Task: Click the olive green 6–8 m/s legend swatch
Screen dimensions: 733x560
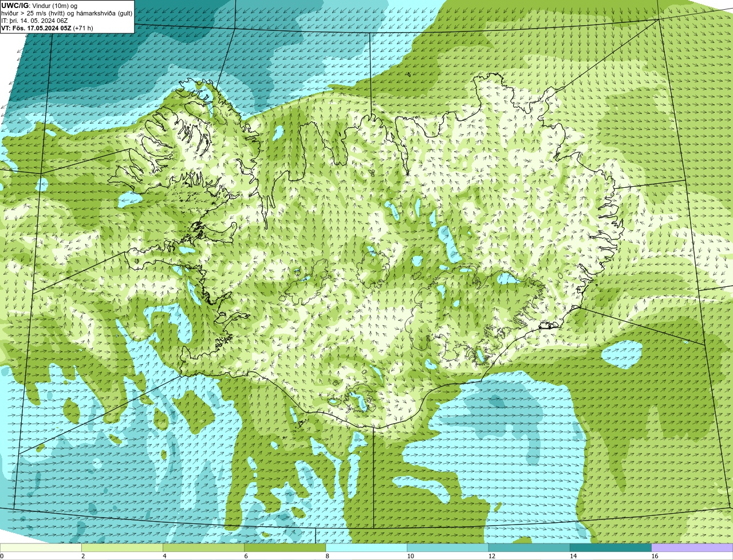Action: (x=285, y=547)
